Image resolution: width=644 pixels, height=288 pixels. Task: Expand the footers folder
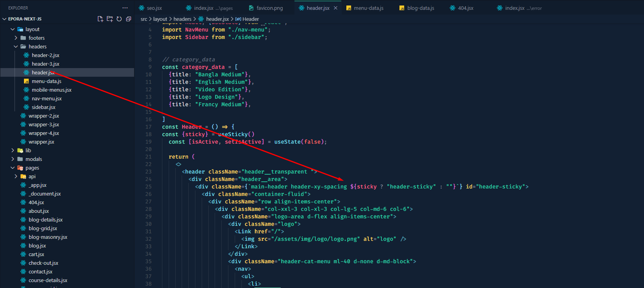tap(16, 38)
